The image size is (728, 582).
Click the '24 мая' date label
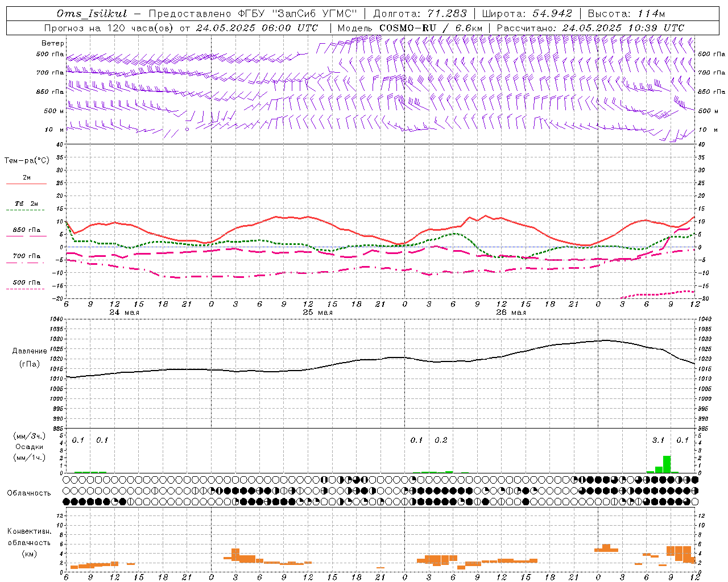pyautogui.click(x=124, y=313)
